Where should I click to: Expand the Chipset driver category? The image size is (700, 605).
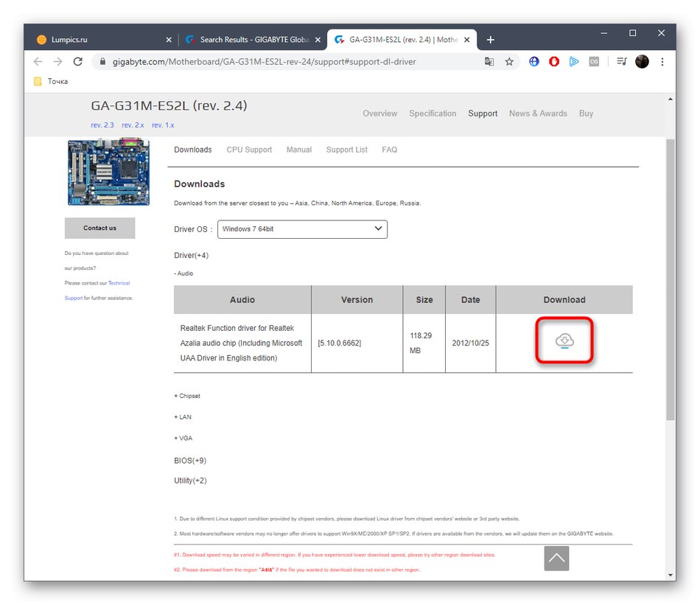(x=187, y=396)
